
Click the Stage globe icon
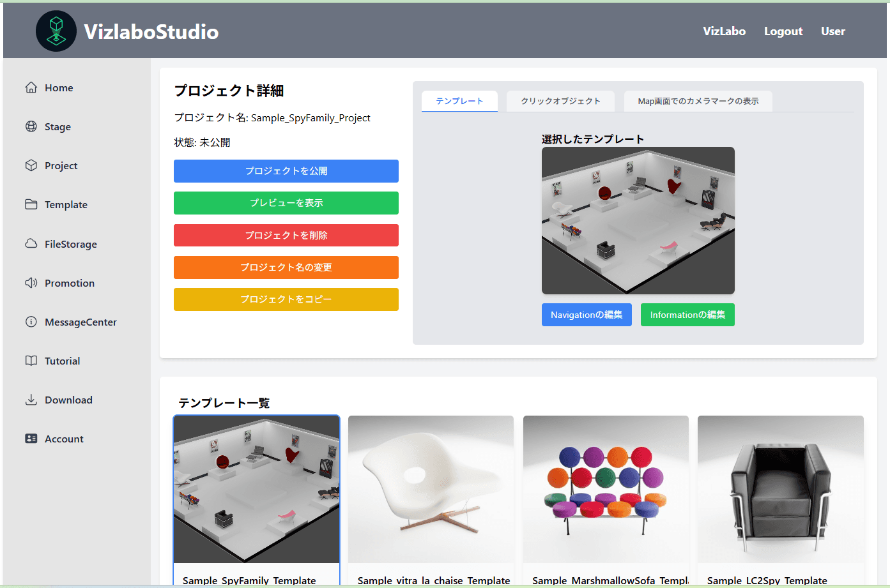tap(31, 126)
